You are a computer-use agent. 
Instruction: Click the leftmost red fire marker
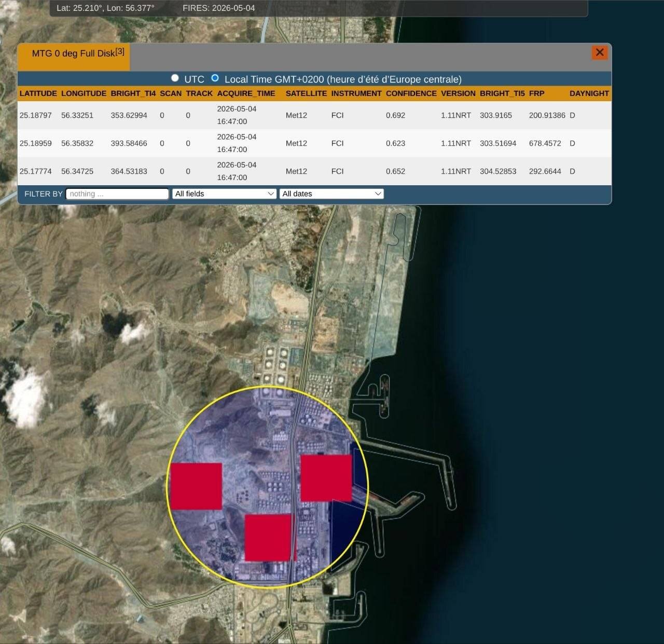196,486
